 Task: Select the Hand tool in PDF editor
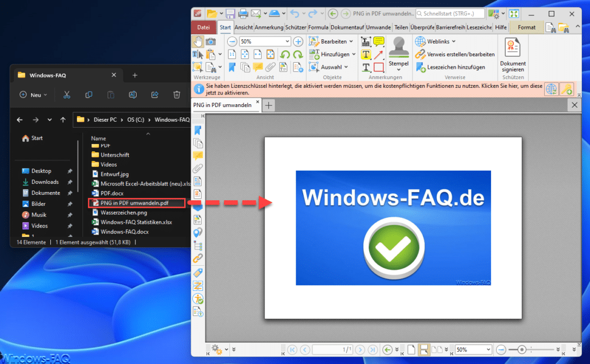(198, 41)
